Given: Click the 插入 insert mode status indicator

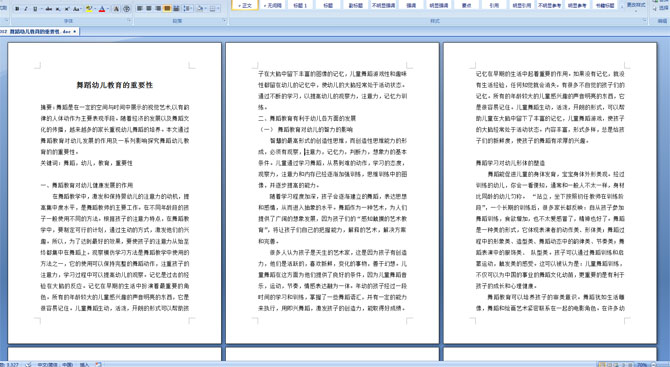Looking at the screenshot, I should 84,364.
